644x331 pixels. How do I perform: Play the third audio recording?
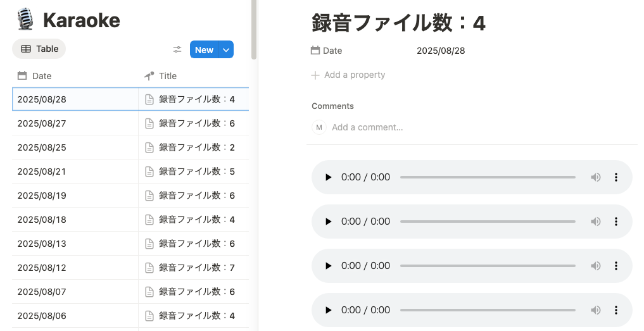pos(328,266)
